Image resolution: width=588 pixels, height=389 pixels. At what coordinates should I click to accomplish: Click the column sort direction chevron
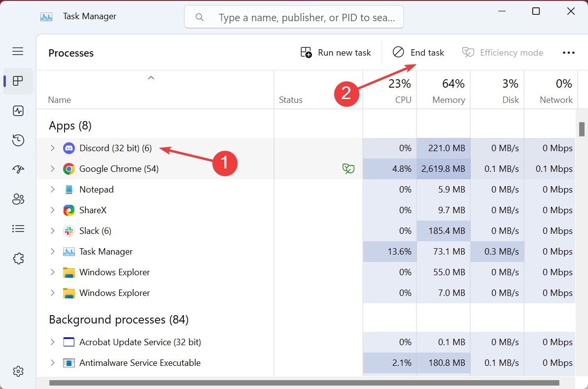pos(151,78)
